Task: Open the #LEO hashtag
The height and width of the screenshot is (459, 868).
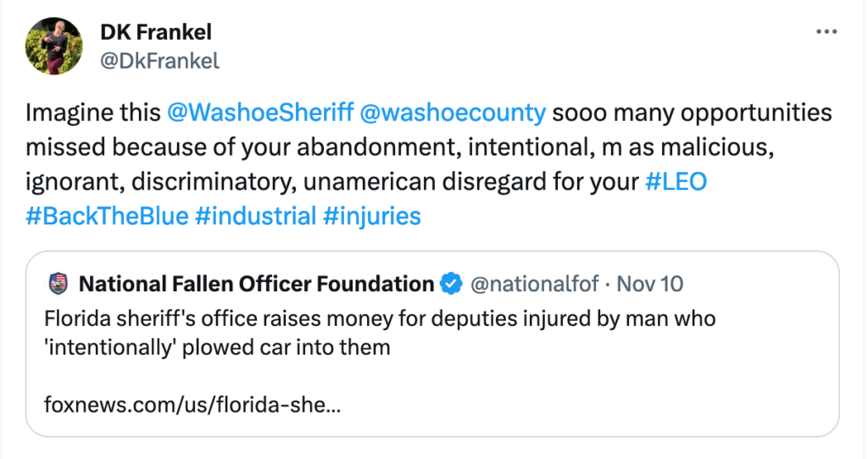Action: tap(676, 181)
